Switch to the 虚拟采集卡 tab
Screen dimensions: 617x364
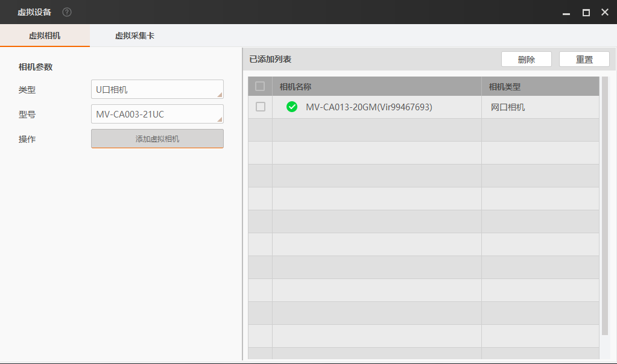(x=134, y=36)
